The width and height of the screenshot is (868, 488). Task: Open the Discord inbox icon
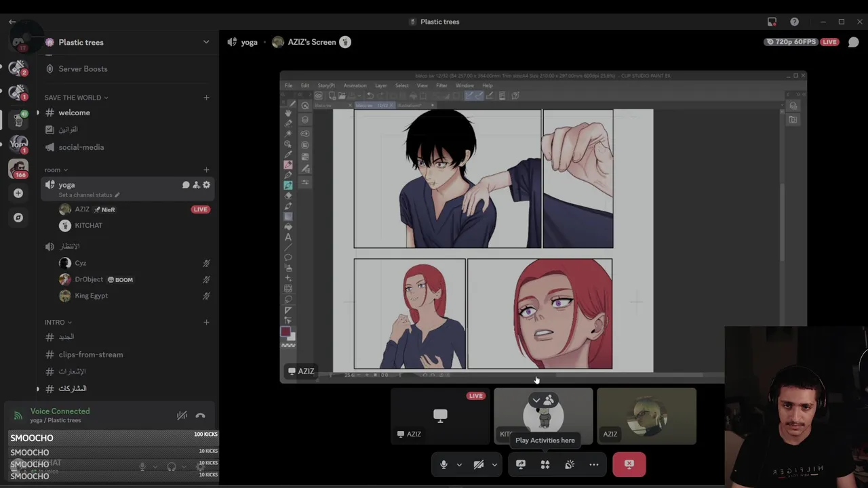tap(772, 22)
